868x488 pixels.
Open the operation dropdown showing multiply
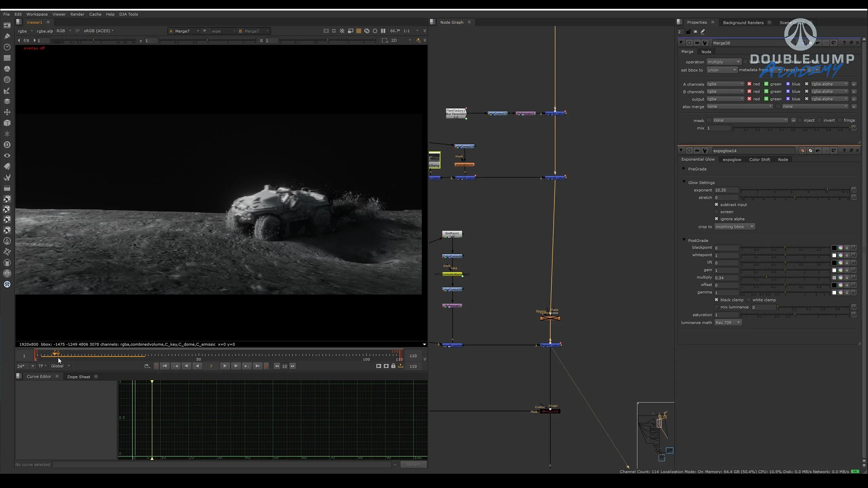723,62
